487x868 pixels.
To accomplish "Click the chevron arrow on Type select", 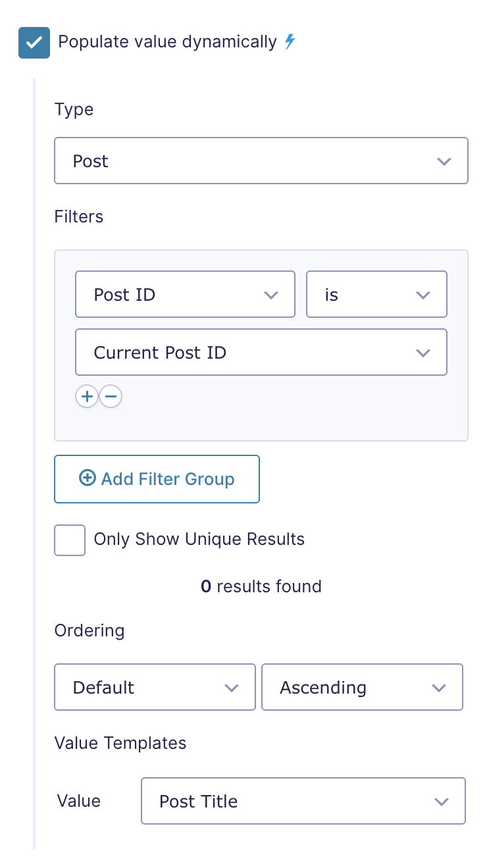I will coord(444,161).
